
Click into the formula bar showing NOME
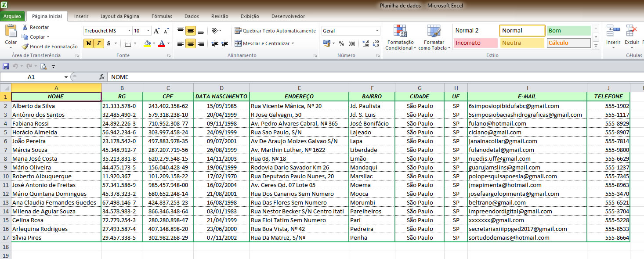(376, 77)
